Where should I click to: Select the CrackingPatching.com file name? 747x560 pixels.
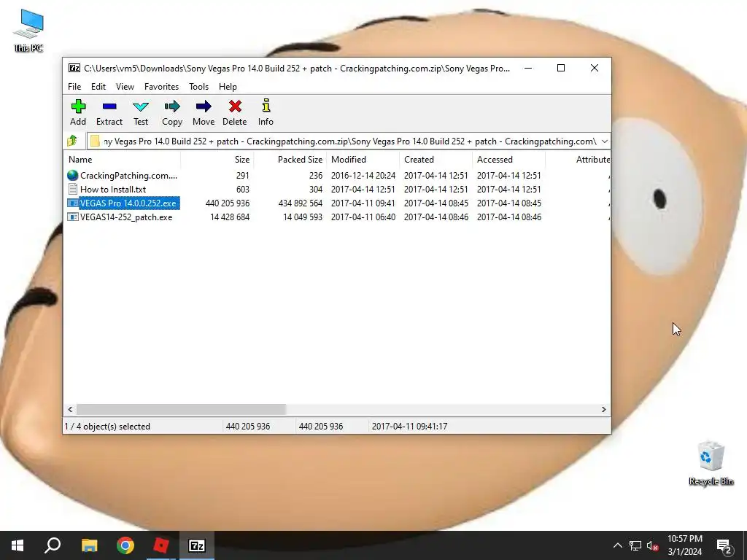(x=128, y=175)
